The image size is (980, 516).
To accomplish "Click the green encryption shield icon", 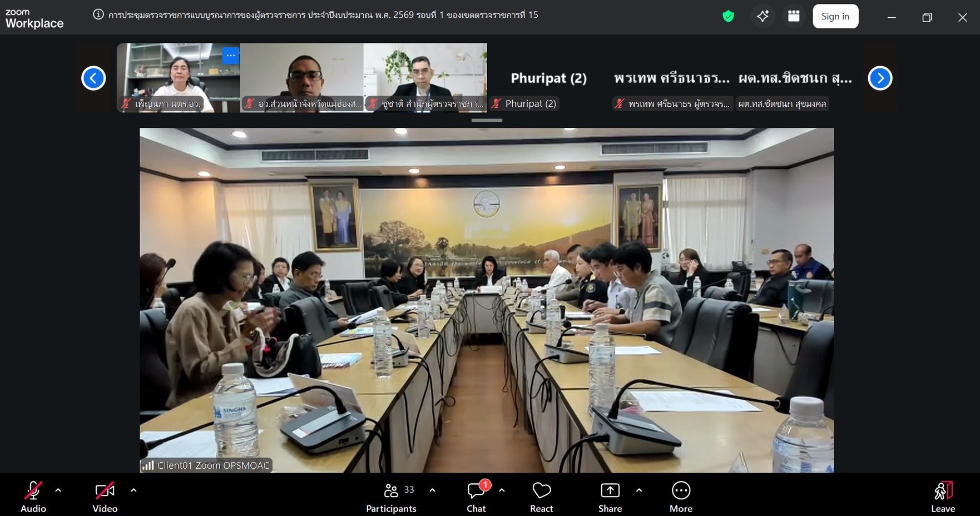I will click(728, 17).
